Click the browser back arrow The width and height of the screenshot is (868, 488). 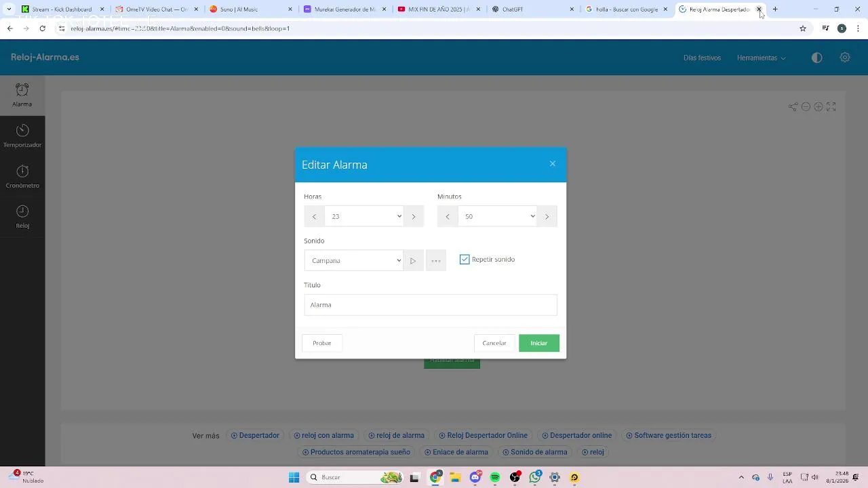click(x=9, y=28)
